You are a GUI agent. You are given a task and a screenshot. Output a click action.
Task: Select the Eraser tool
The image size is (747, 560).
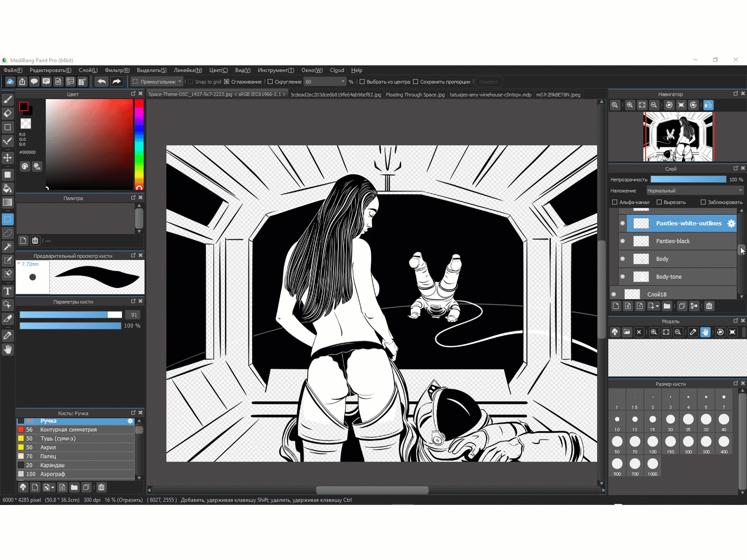pyautogui.click(x=7, y=113)
